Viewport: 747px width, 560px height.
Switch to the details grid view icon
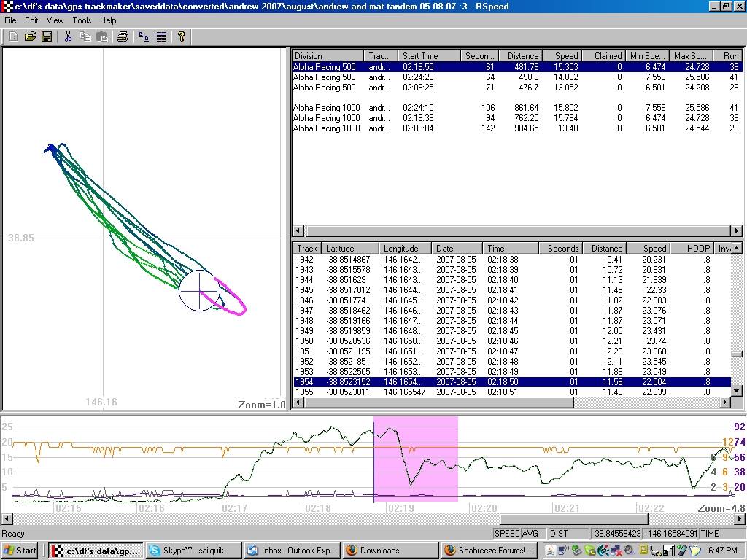point(160,36)
